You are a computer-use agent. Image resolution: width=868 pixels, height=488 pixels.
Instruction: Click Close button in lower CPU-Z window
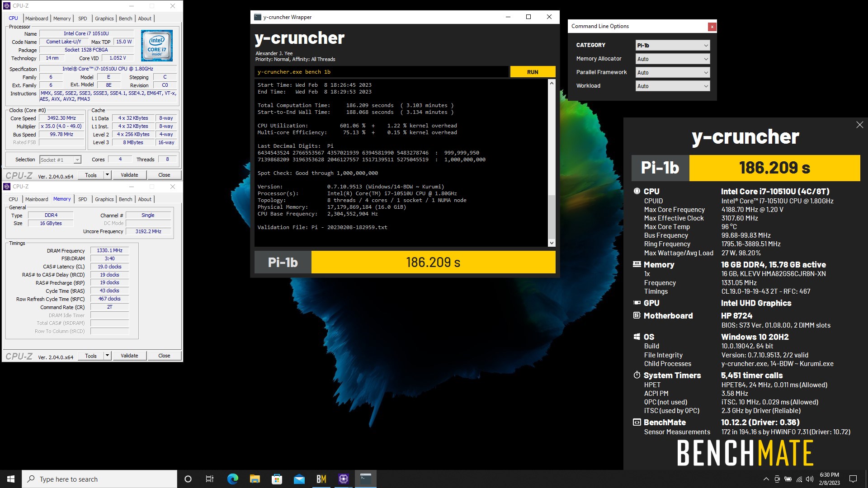[164, 356]
